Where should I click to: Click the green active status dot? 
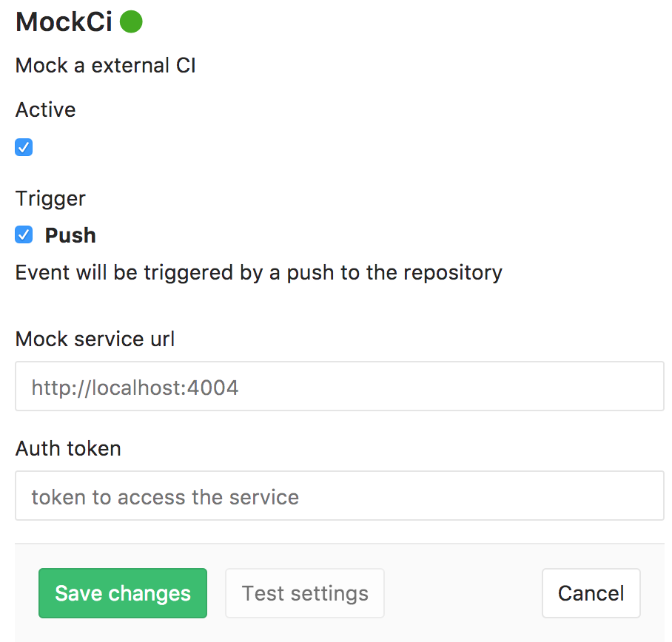(x=131, y=22)
